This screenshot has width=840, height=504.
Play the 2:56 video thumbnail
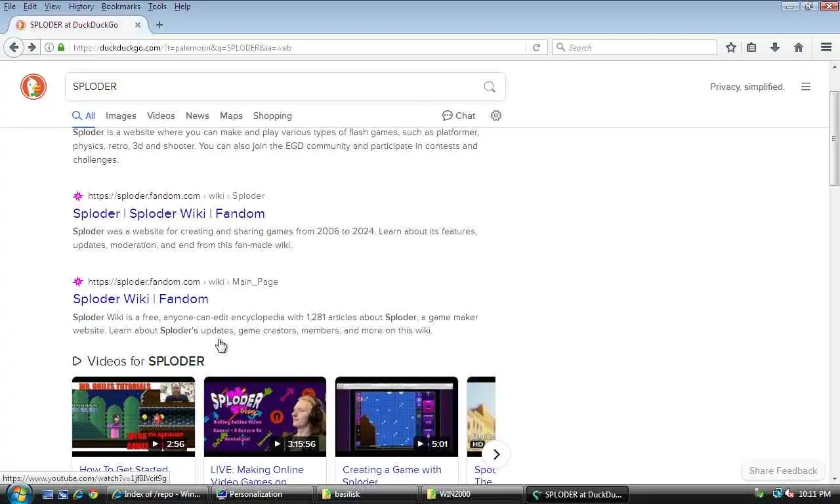[x=133, y=416]
